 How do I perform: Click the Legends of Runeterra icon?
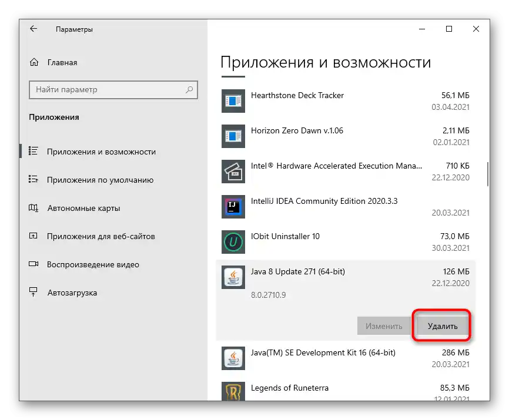coord(233,391)
